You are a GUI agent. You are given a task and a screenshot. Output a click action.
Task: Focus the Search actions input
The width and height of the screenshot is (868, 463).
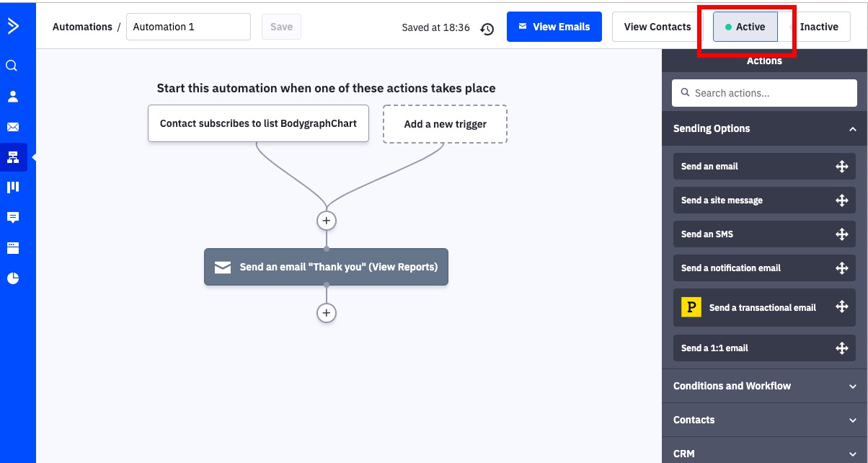tap(764, 93)
